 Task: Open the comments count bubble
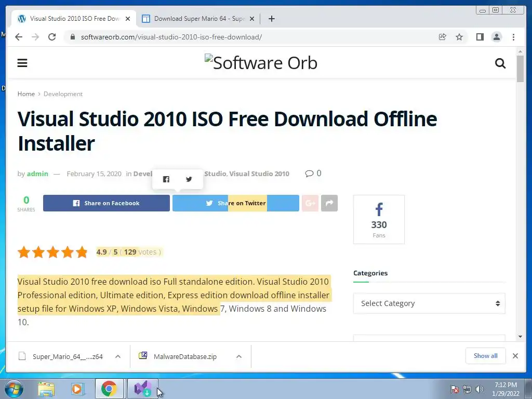pos(313,174)
